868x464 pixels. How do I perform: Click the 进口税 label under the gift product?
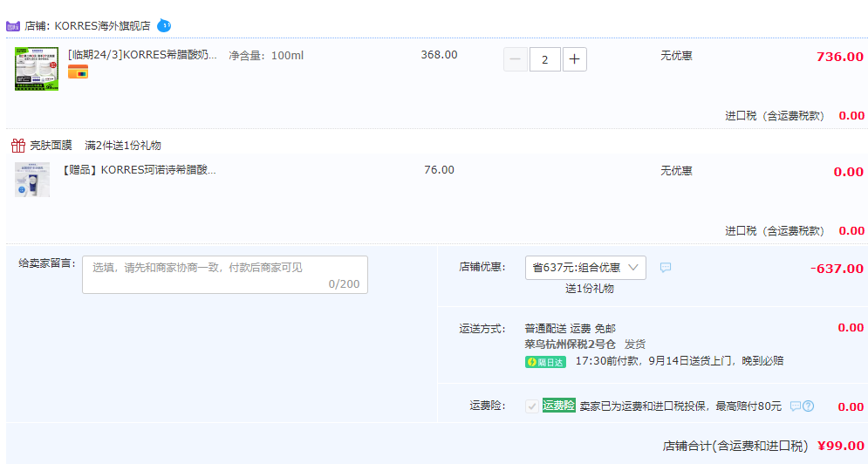click(x=775, y=231)
